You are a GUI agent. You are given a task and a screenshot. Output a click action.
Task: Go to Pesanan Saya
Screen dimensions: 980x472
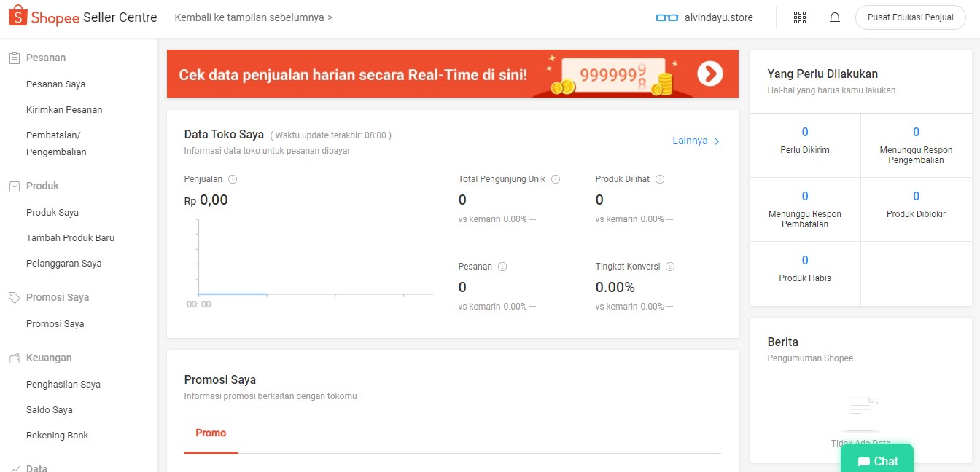55,84
